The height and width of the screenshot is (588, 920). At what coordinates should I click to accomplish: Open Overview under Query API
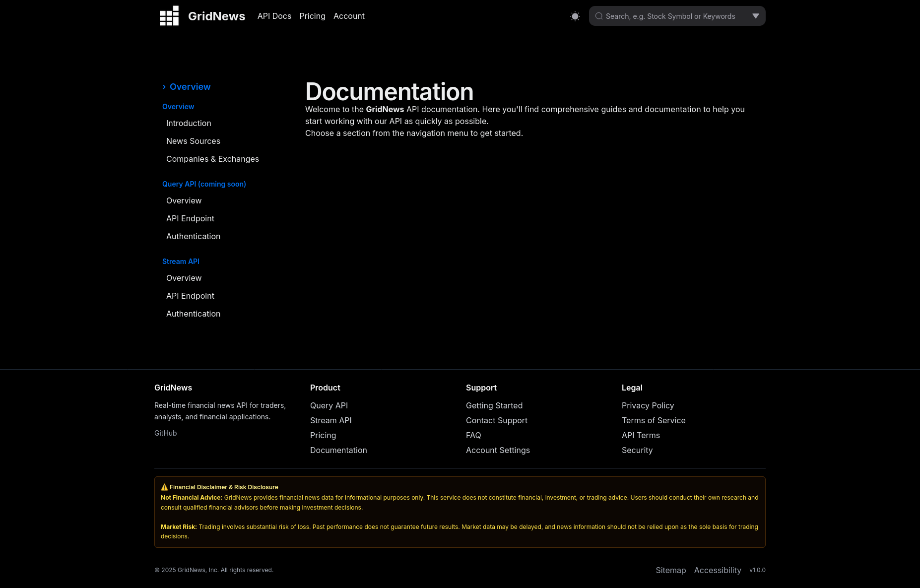[x=184, y=200]
